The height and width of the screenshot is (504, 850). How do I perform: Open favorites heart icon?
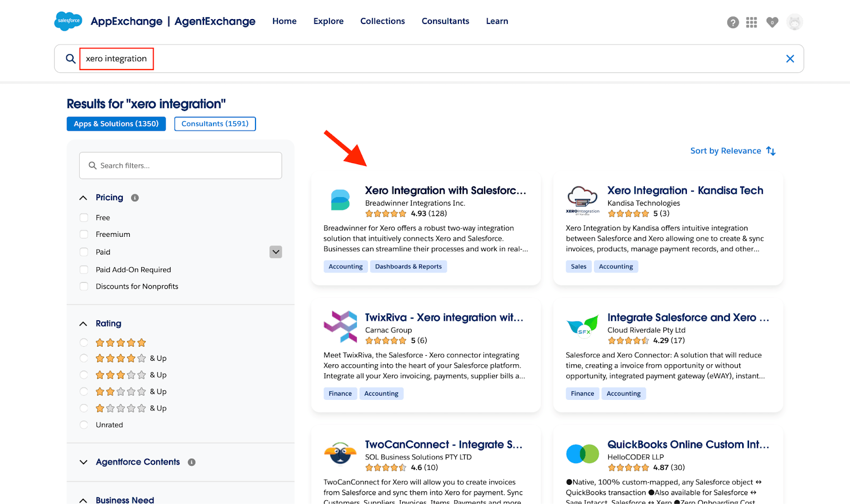(x=772, y=22)
